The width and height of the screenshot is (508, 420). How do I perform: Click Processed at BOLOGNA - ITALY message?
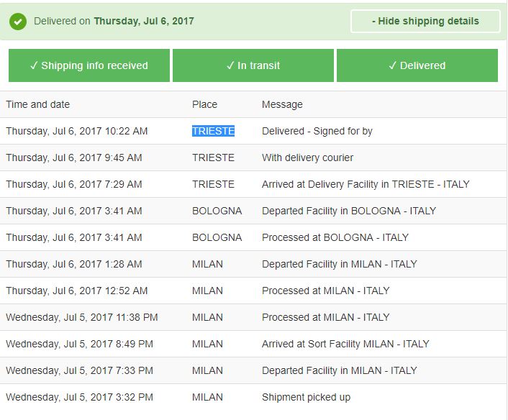335,237
